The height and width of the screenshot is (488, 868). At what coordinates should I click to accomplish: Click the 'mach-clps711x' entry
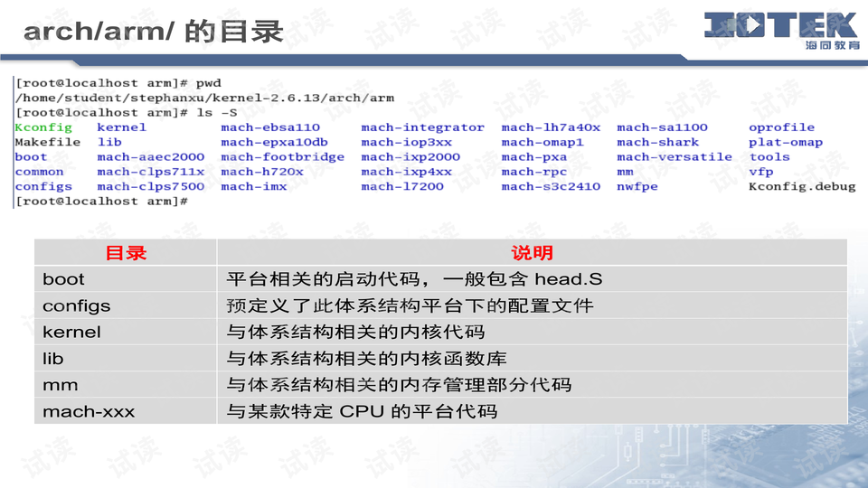click(x=151, y=172)
